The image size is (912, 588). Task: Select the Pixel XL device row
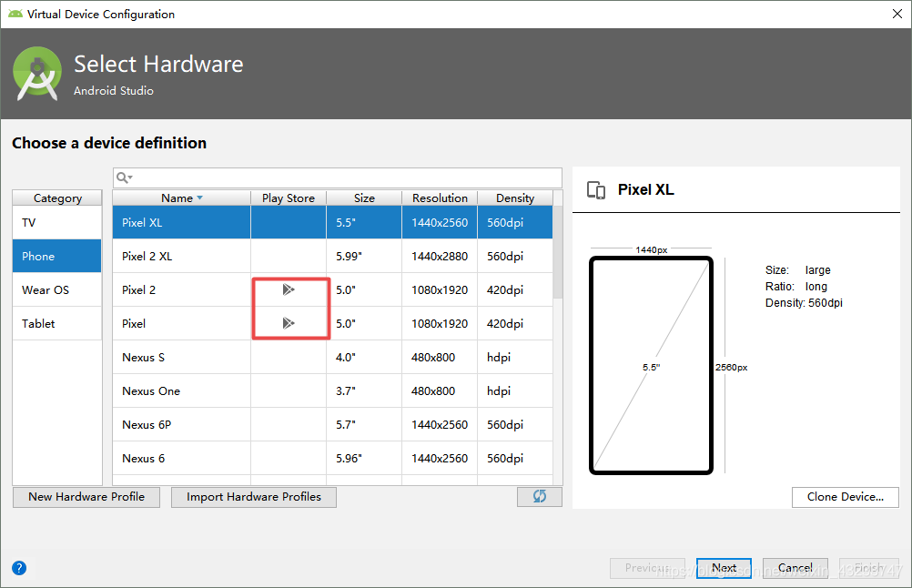(333, 222)
